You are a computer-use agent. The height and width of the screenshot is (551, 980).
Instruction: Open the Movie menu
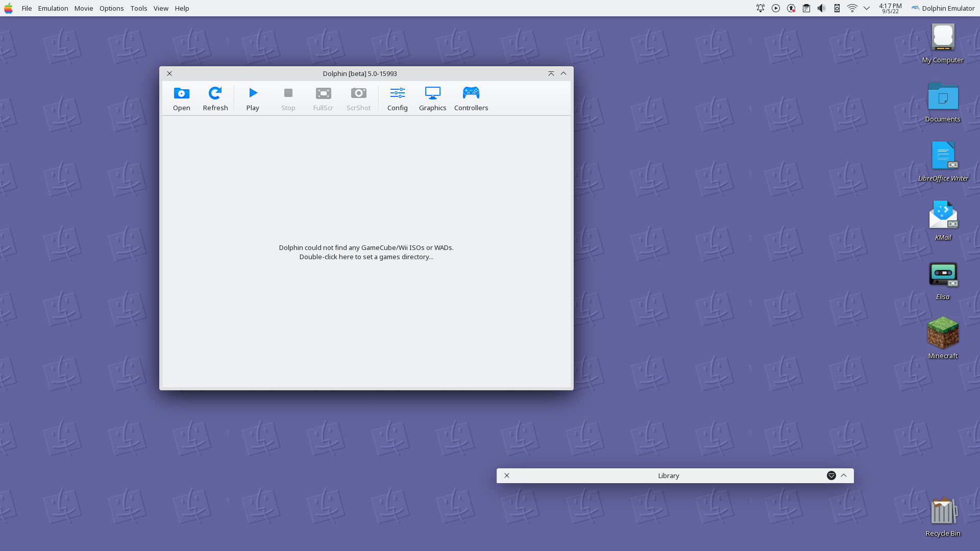(x=84, y=8)
